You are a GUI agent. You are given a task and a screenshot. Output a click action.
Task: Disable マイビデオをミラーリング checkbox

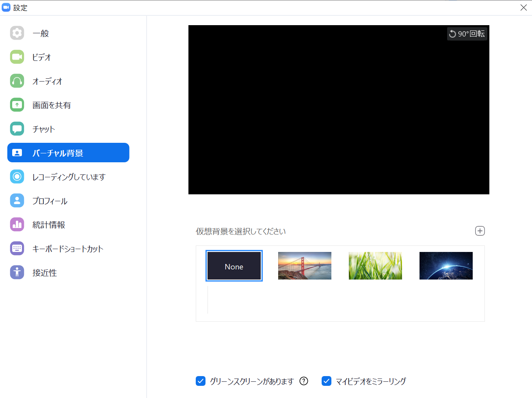pos(326,381)
